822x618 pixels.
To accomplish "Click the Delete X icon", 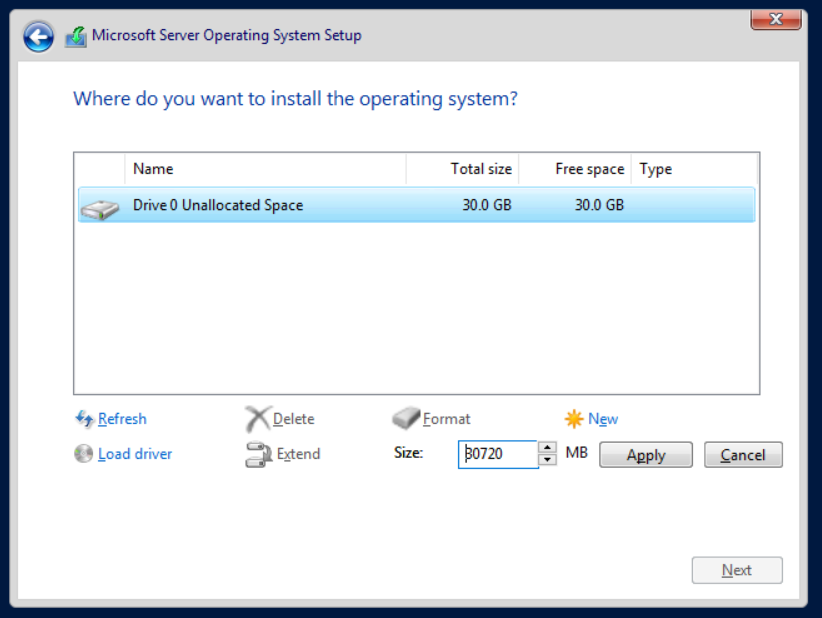I will click(258, 418).
